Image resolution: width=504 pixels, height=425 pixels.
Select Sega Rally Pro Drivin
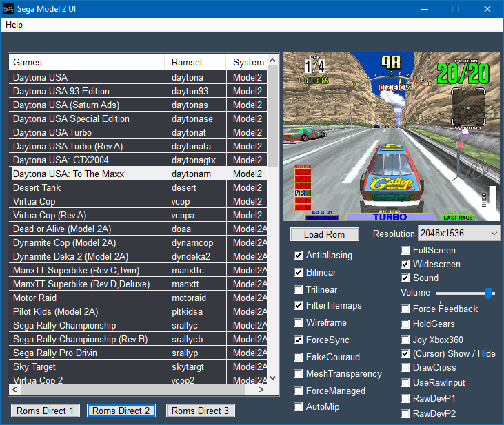(138, 353)
